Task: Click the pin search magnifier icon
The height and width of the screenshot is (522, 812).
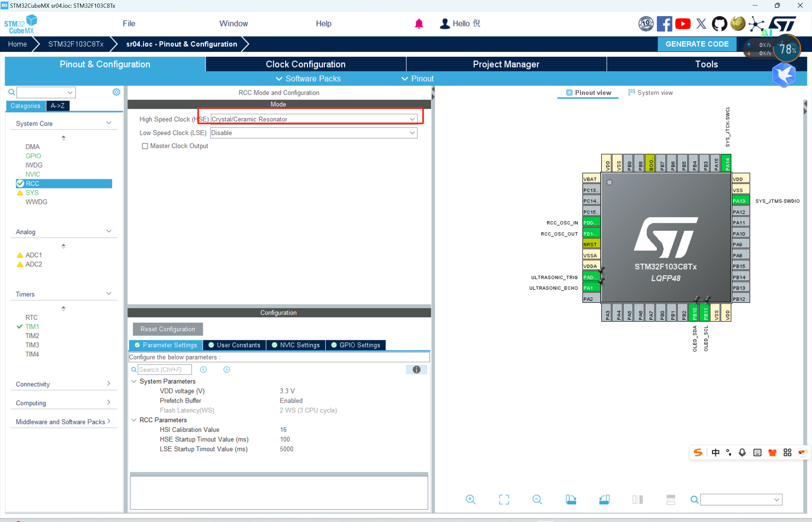Action: pyautogui.click(x=694, y=500)
